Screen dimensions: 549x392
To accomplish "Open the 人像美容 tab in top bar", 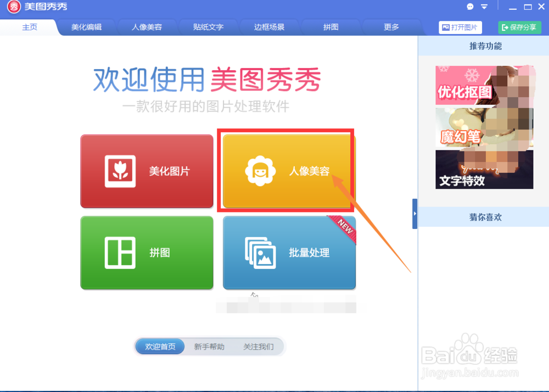I will (x=147, y=27).
